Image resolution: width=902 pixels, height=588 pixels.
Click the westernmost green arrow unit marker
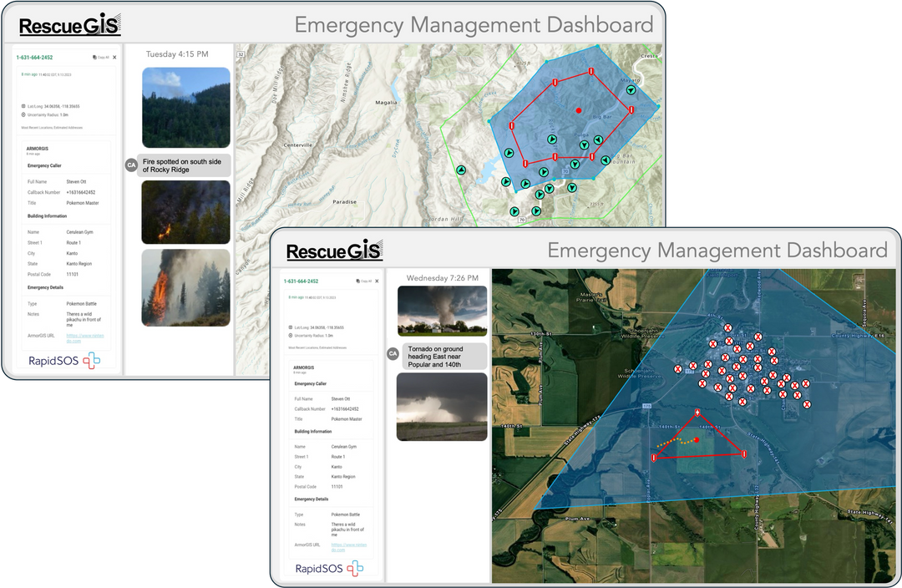coord(459,170)
